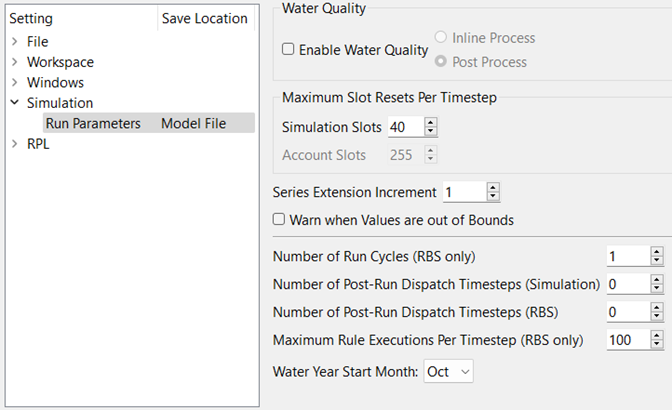
Task: Expand the Windows settings node
Action: (14, 83)
